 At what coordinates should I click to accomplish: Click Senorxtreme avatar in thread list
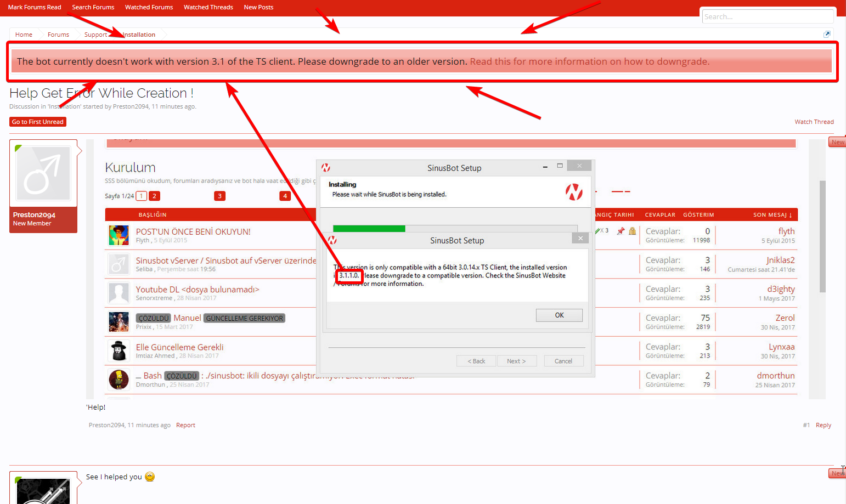pos(119,293)
